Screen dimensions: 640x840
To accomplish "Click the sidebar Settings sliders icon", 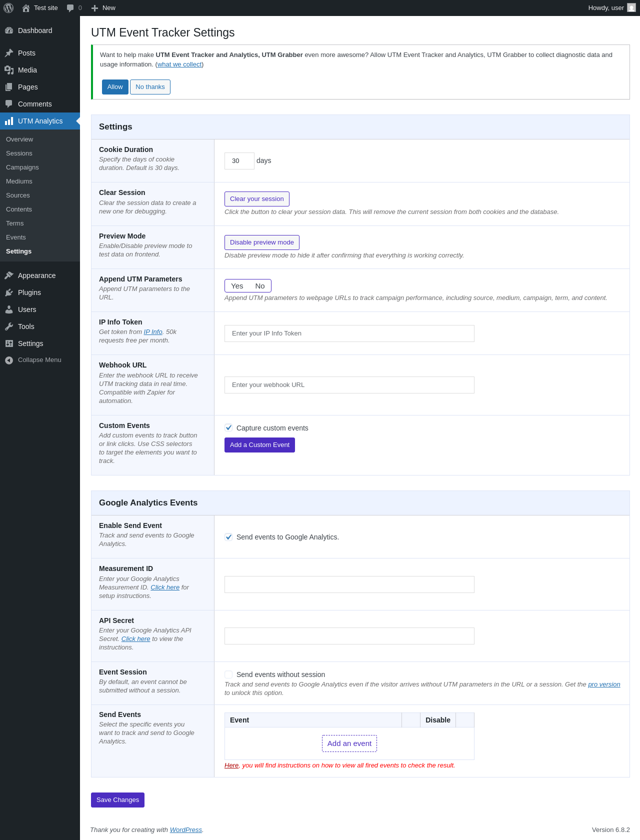I will (x=9, y=343).
